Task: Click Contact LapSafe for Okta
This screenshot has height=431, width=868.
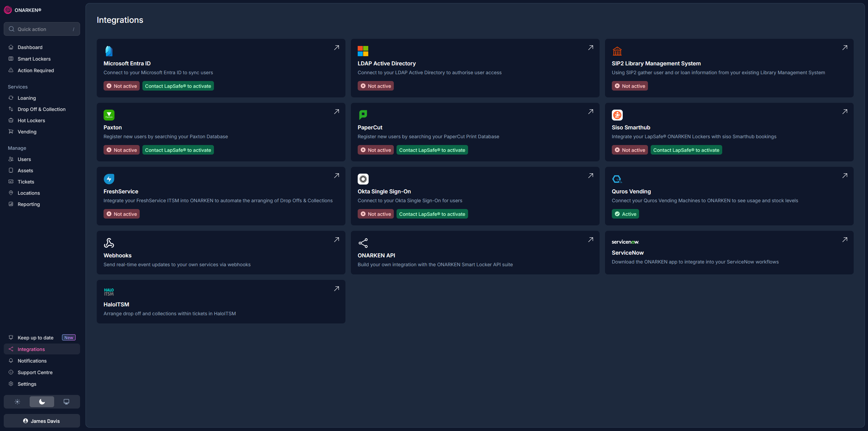Action: [x=432, y=214]
